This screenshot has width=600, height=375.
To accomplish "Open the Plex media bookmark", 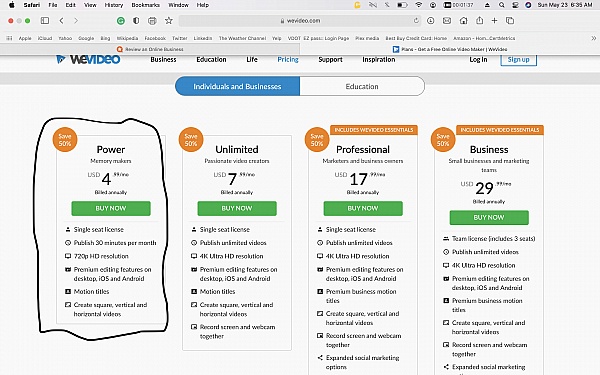I will click(x=367, y=38).
